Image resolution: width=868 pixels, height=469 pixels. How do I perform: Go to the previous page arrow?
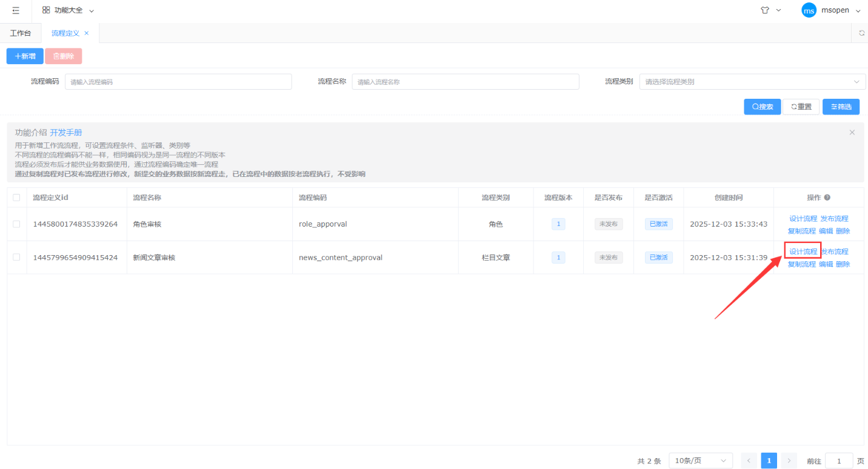click(x=749, y=461)
